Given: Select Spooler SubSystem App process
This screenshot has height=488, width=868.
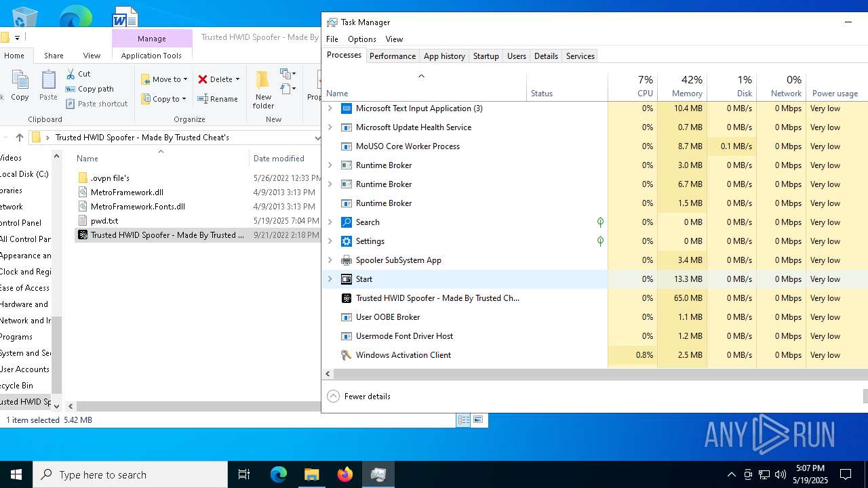Looking at the screenshot, I should (x=595, y=260).
